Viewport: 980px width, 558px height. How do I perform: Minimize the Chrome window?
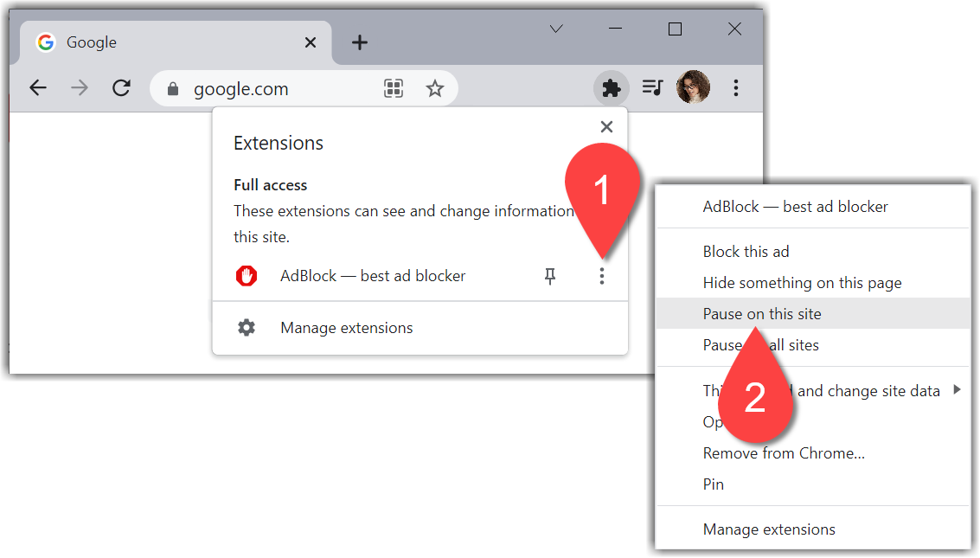[616, 29]
